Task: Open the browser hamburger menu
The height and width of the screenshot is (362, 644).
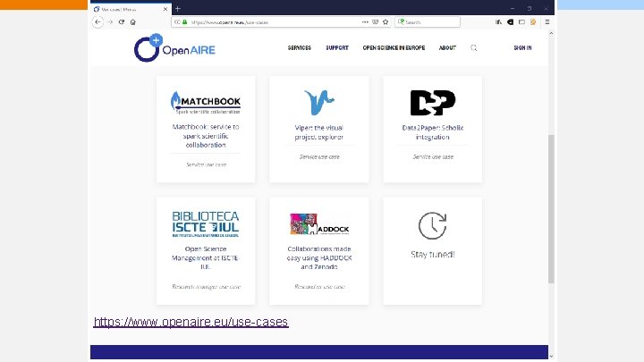Action: (547, 22)
